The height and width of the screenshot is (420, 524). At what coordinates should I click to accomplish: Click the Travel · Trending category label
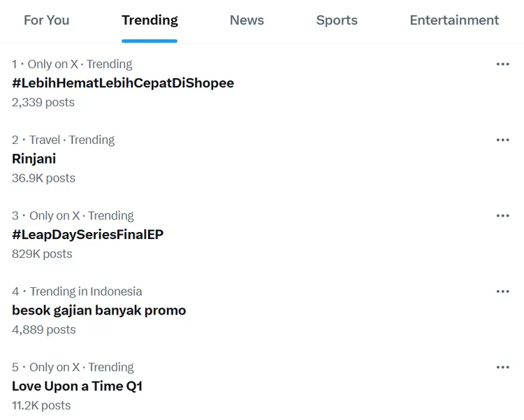[71, 140]
